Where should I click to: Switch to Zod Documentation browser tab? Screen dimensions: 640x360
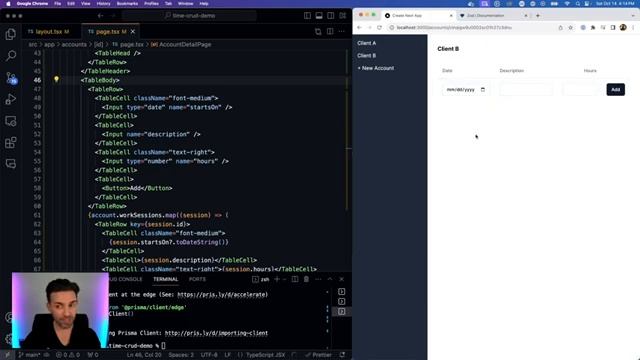(492, 16)
